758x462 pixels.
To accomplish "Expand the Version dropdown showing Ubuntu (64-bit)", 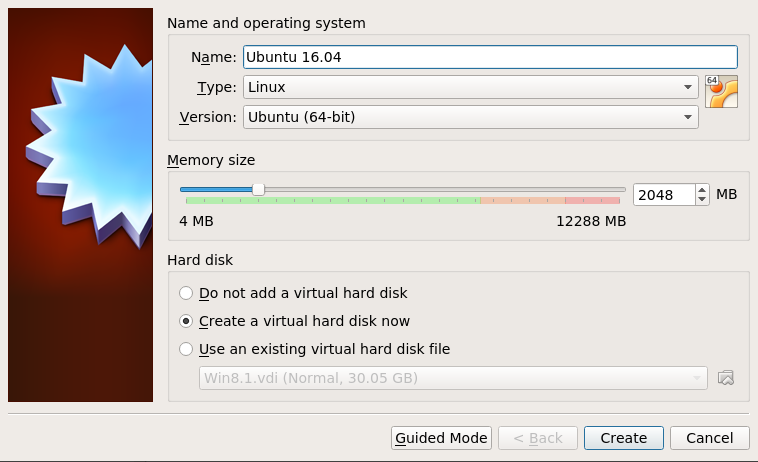I will click(470, 117).
